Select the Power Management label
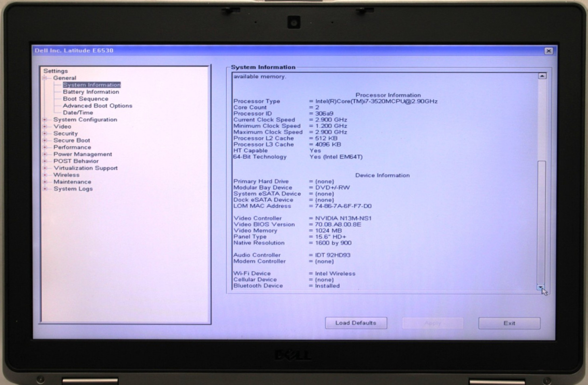Image resolution: width=588 pixels, height=385 pixels. [x=83, y=154]
